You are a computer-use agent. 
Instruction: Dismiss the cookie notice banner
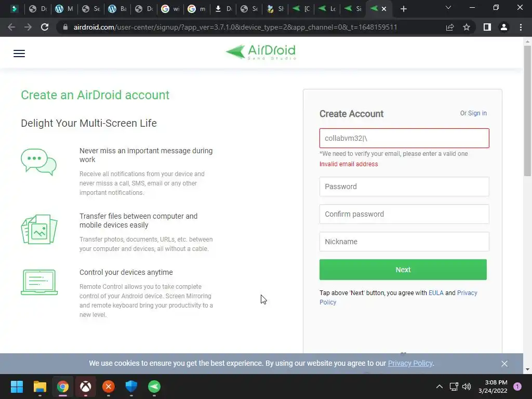click(504, 364)
